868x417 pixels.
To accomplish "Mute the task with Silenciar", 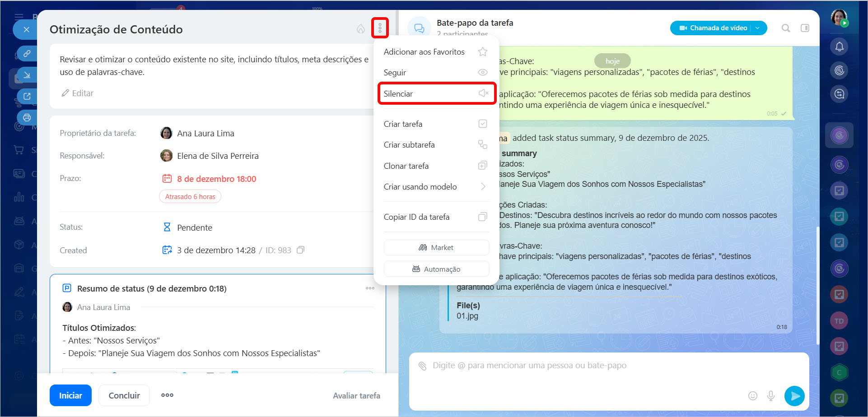I will pyautogui.click(x=436, y=93).
